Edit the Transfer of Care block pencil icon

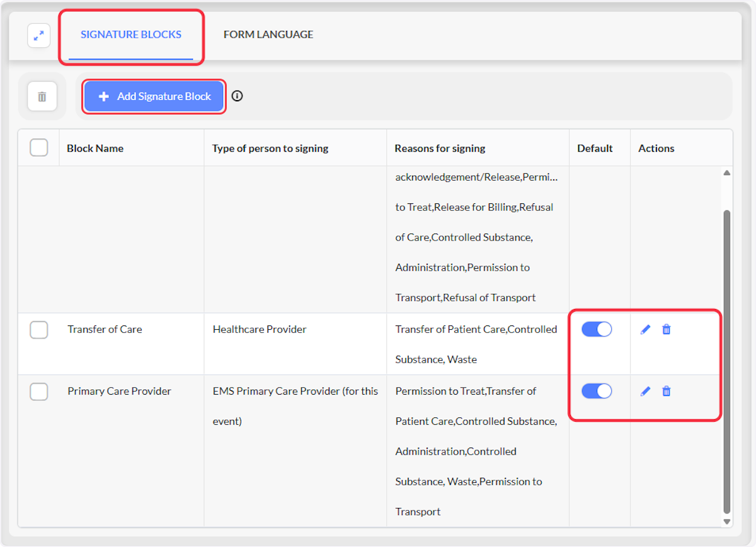645,329
